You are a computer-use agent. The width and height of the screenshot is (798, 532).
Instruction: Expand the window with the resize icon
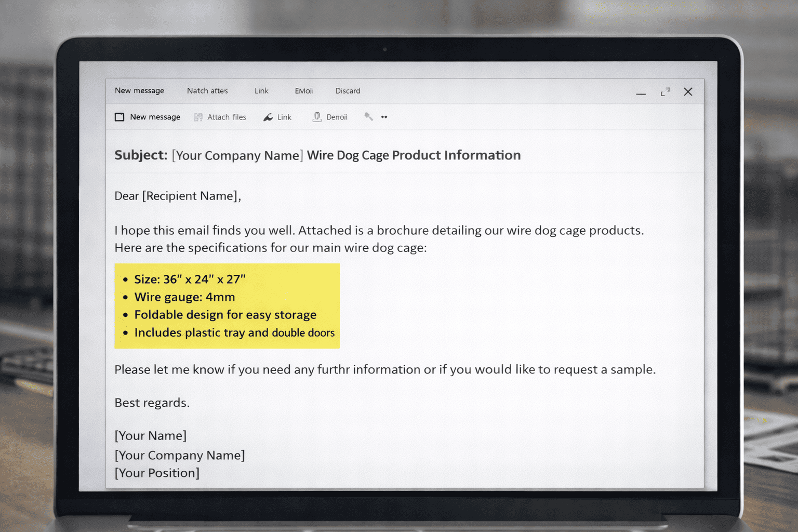pyautogui.click(x=664, y=91)
